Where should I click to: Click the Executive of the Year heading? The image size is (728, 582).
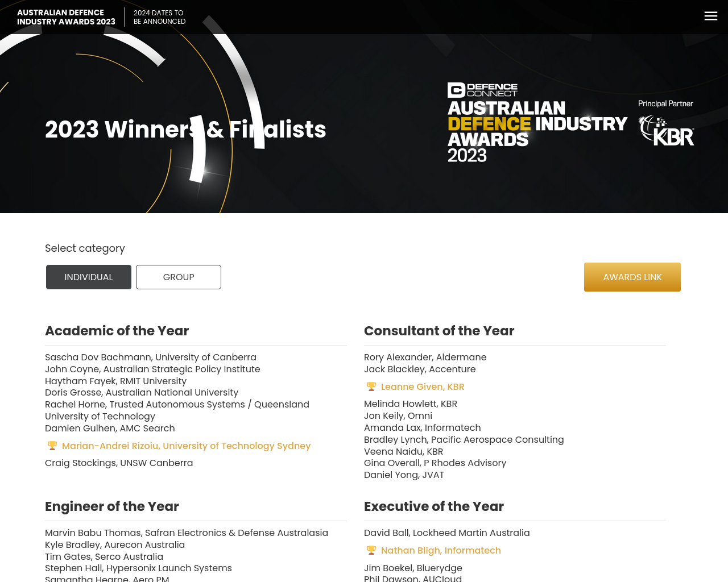coord(434,506)
